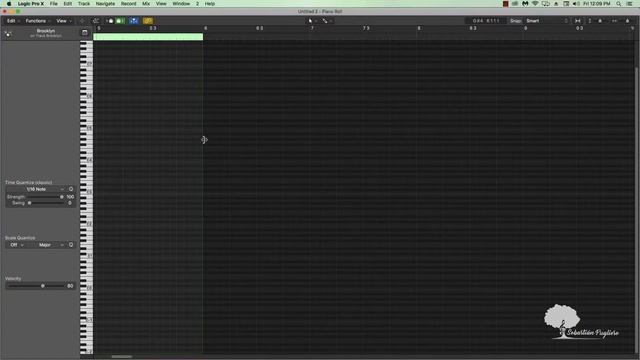Viewport: 640px width, 360px height.
Task: Open the View dropdown in Piano Roll
Action: (x=64, y=21)
